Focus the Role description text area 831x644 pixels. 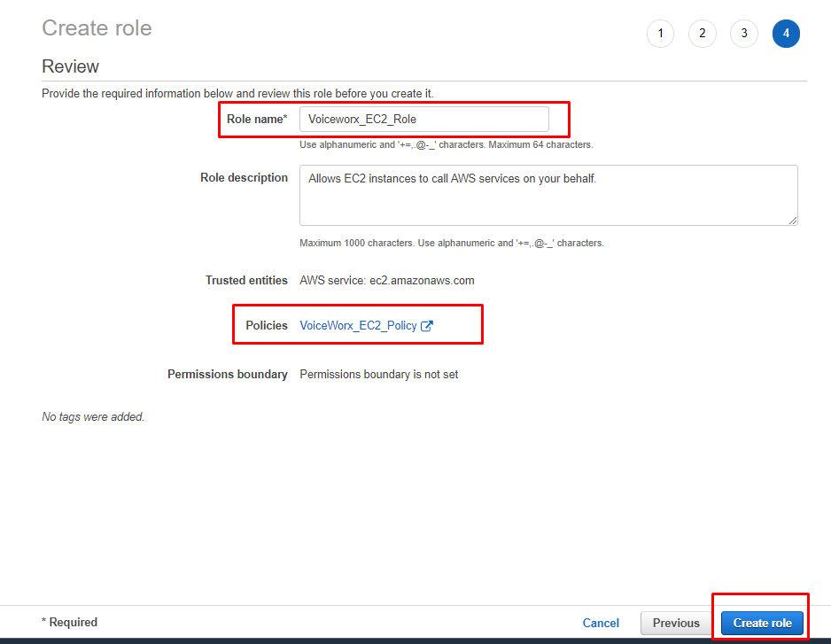[x=548, y=195]
